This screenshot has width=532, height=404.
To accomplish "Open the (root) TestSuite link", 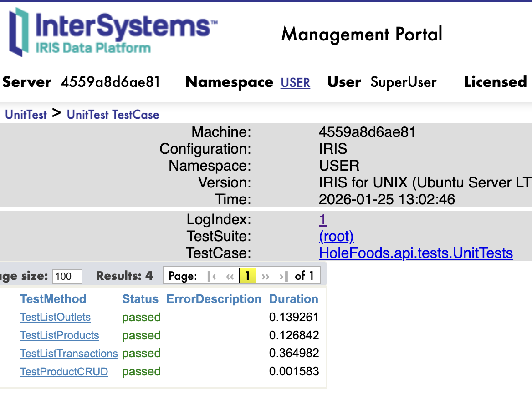I will (x=336, y=237).
